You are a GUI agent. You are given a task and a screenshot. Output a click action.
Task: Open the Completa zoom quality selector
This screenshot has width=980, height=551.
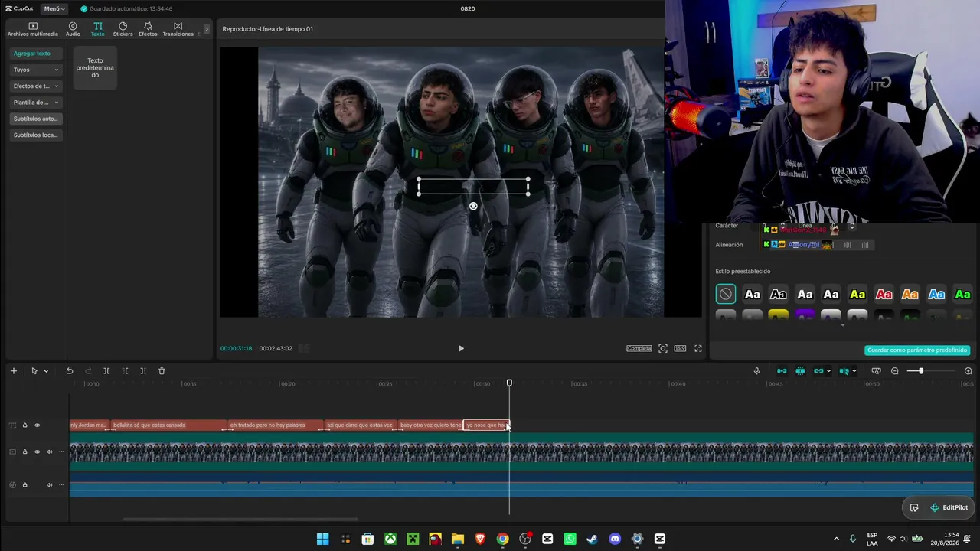pyautogui.click(x=639, y=348)
